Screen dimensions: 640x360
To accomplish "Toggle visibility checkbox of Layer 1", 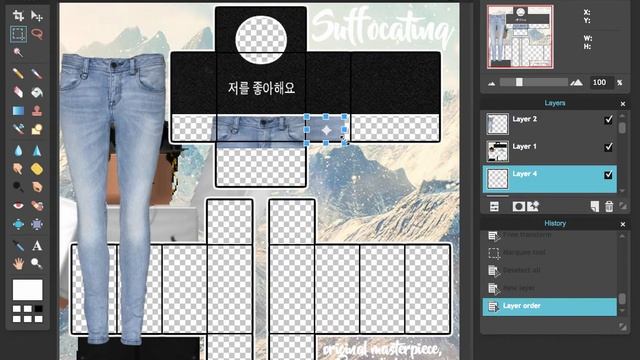I will 608,147.
